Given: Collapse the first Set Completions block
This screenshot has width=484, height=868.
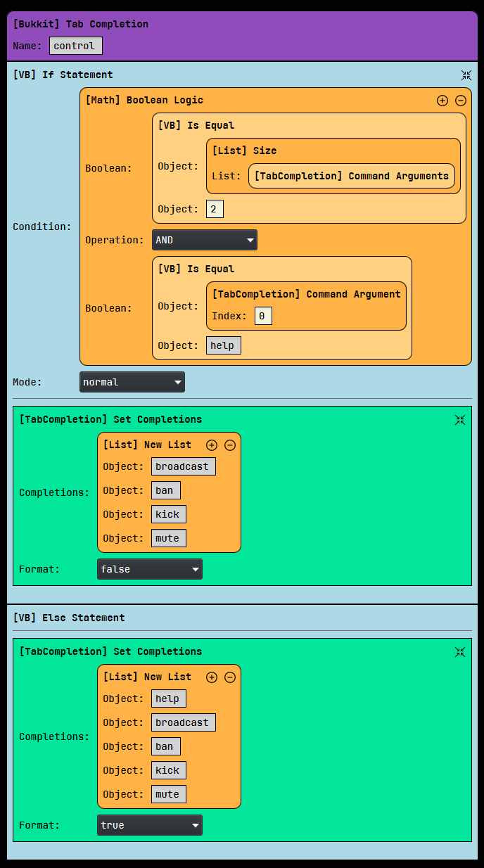Looking at the screenshot, I should coord(460,420).
